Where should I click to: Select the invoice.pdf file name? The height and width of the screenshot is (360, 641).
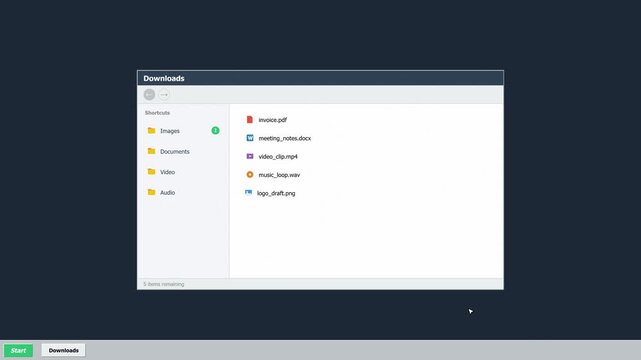point(273,120)
